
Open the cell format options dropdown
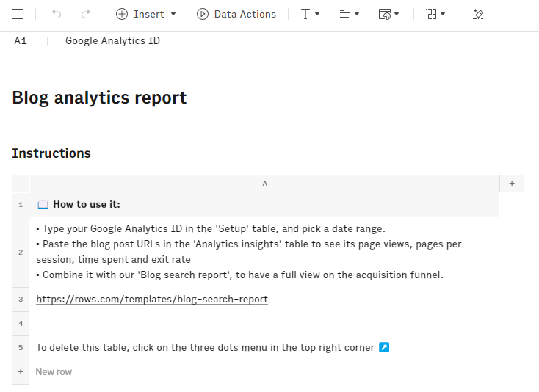388,14
